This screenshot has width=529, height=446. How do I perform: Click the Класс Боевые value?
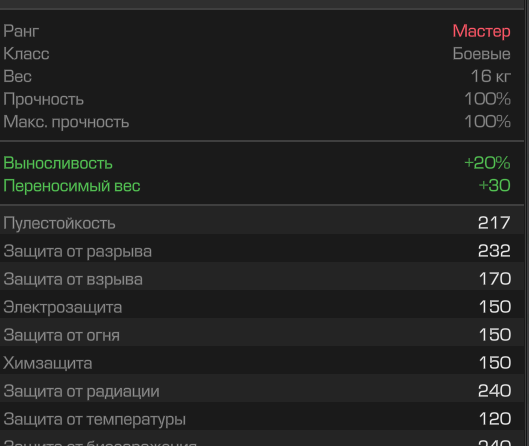point(481,54)
